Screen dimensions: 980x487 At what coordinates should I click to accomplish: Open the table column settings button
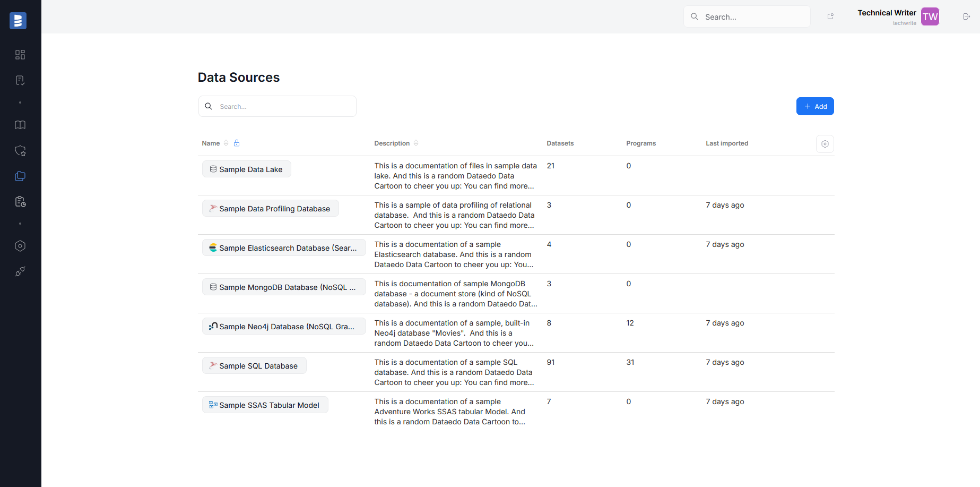pyautogui.click(x=825, y=144)
